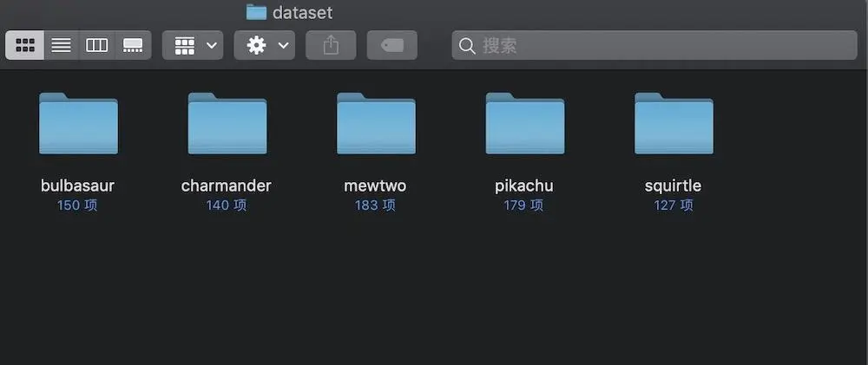Switch to column view mode

(x=97, y=45)
